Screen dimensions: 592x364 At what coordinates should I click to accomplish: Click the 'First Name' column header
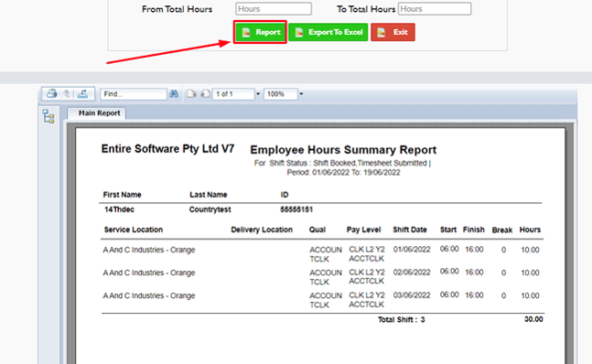122,195
